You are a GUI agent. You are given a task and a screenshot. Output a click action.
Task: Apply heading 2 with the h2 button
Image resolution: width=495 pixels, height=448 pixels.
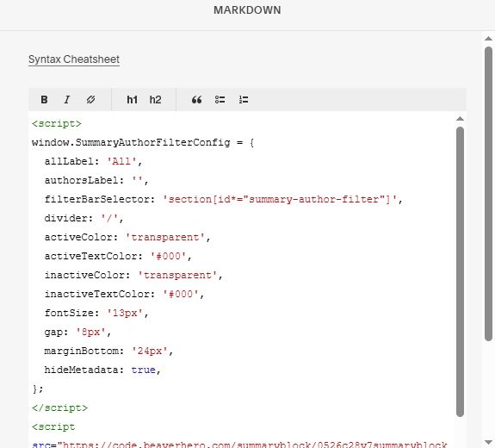point(155,100)
